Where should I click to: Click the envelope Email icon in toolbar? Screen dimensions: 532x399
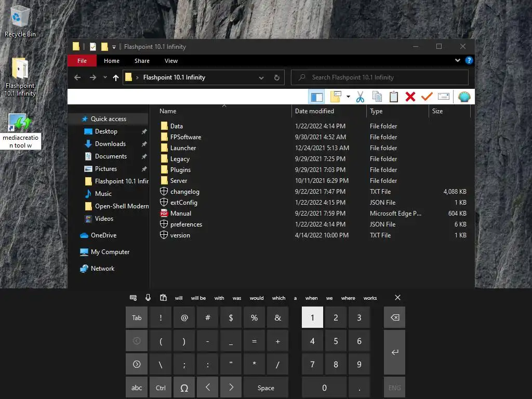coord(444,97)
